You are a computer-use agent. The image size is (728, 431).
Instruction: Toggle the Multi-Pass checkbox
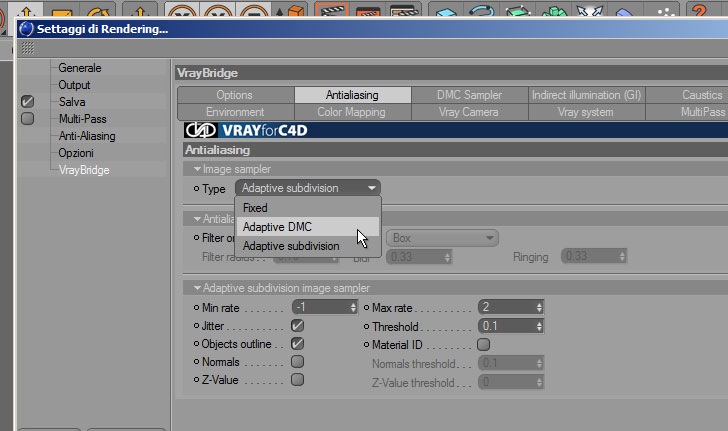pos(27,118)
